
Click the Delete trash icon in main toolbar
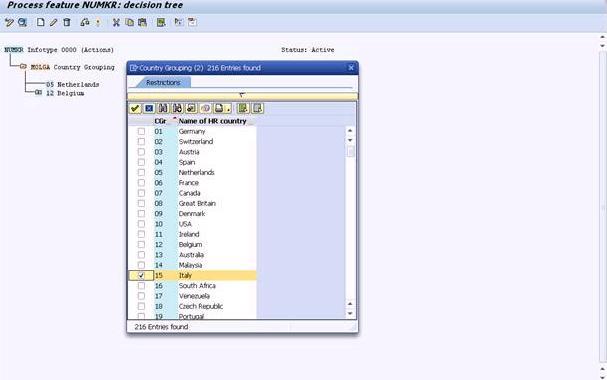[x=67, y=22]
